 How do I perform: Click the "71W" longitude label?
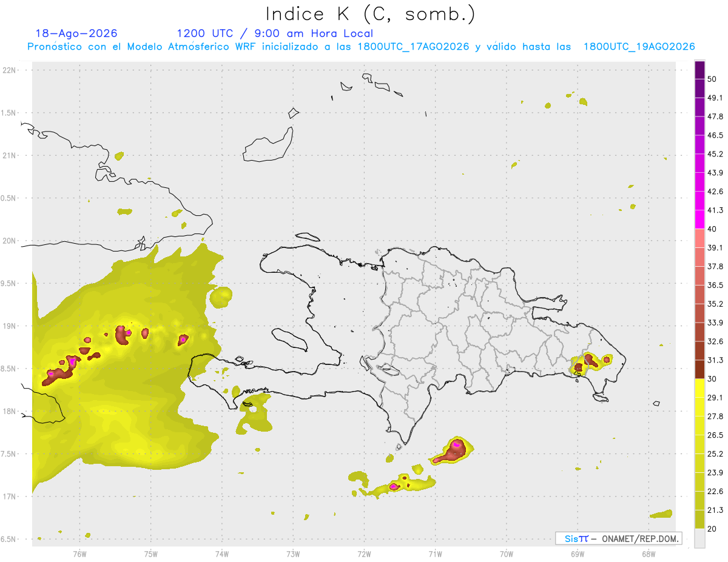click(x=435, y=554)
